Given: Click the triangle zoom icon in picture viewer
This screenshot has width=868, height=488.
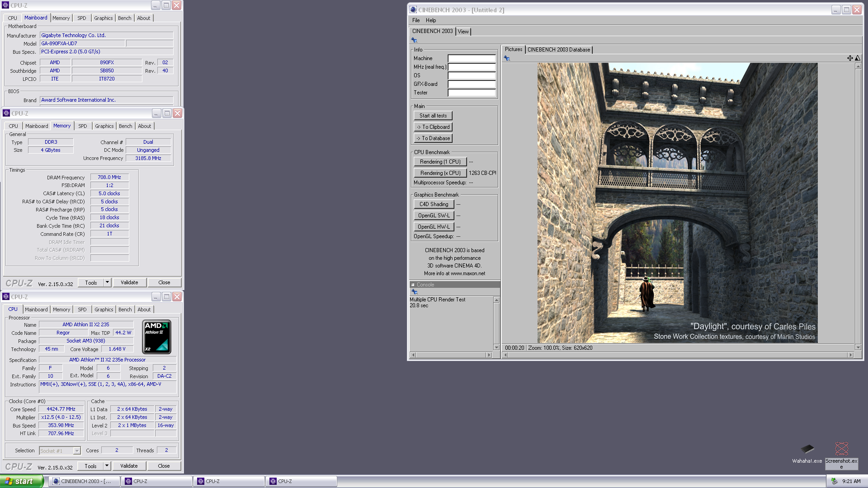Looking at the screenshot, I should [858, 58].
